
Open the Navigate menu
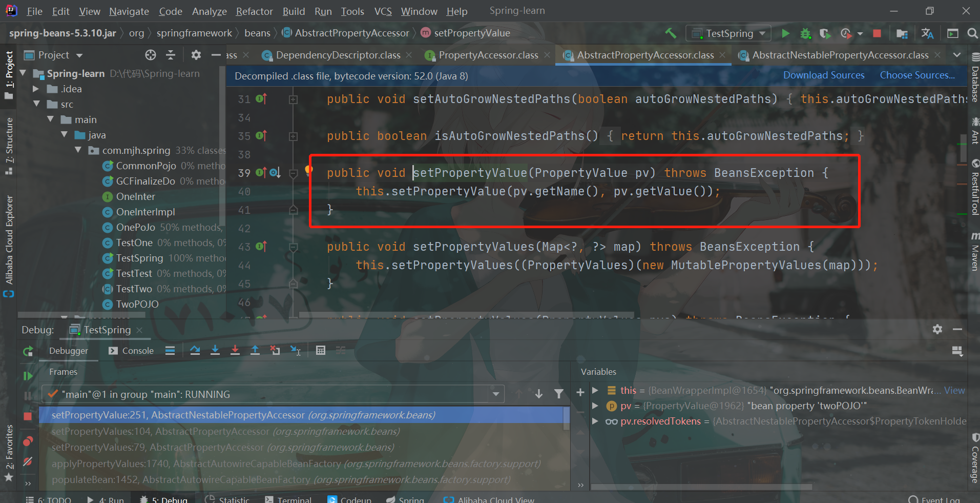129,11
